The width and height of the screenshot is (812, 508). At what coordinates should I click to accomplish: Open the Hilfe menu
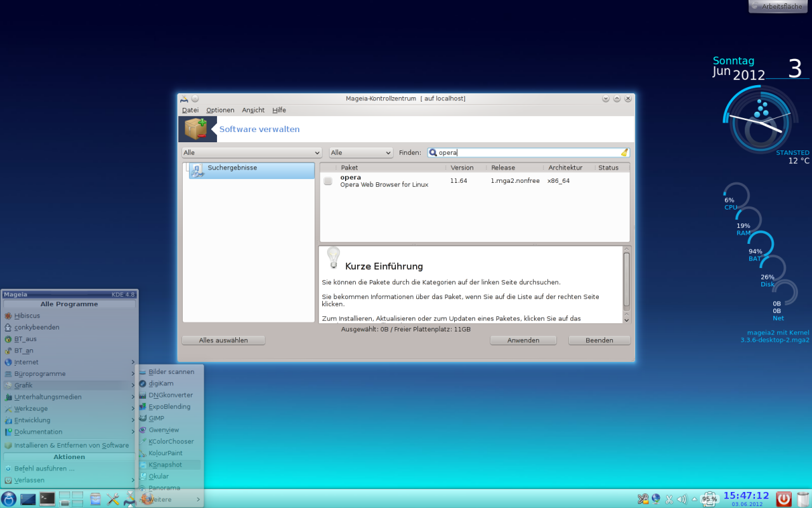pyautogui.click(x=279, y=110)
